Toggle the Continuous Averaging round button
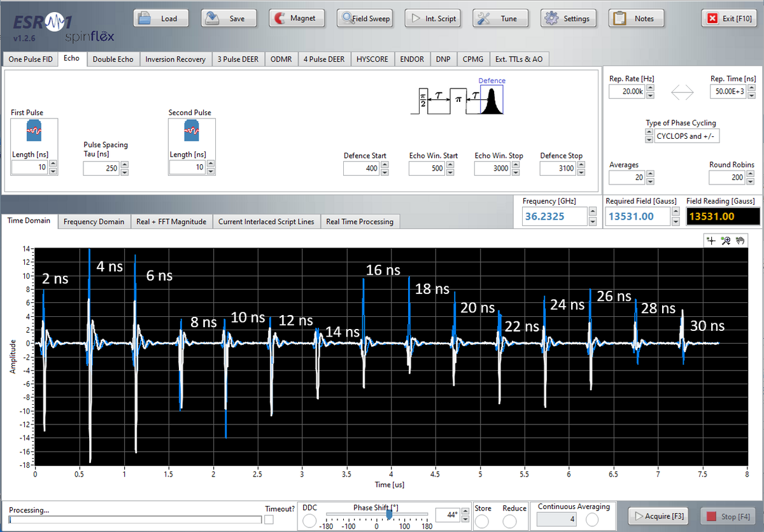 [591, 519]
